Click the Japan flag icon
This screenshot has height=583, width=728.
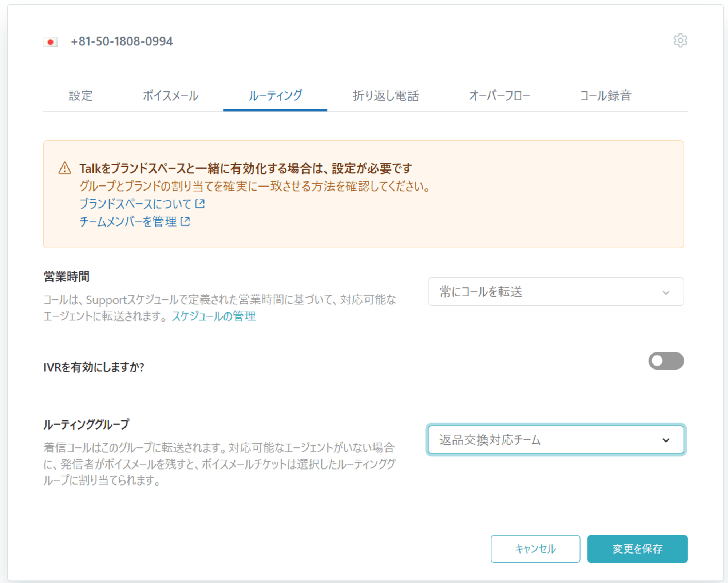point(51,42)
